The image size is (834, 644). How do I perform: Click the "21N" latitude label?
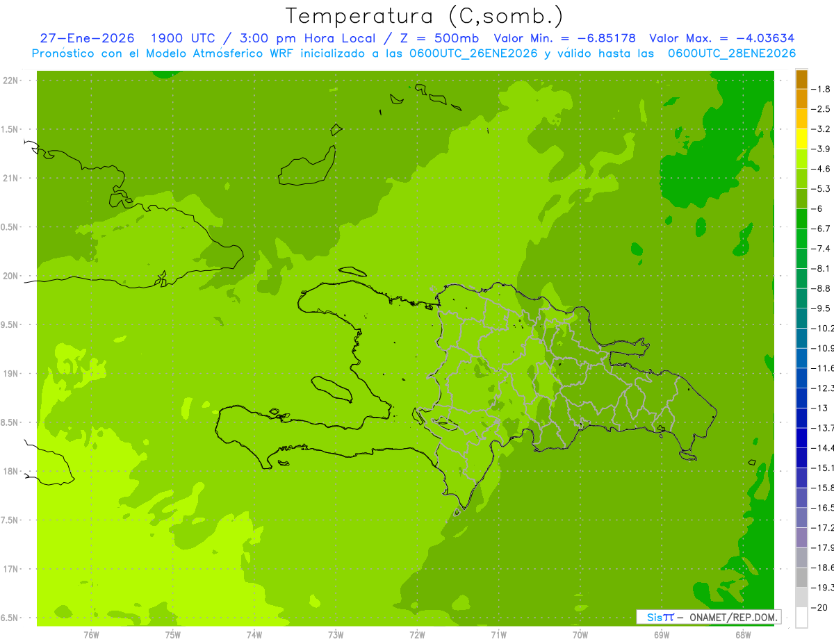[x=10, y=179]
